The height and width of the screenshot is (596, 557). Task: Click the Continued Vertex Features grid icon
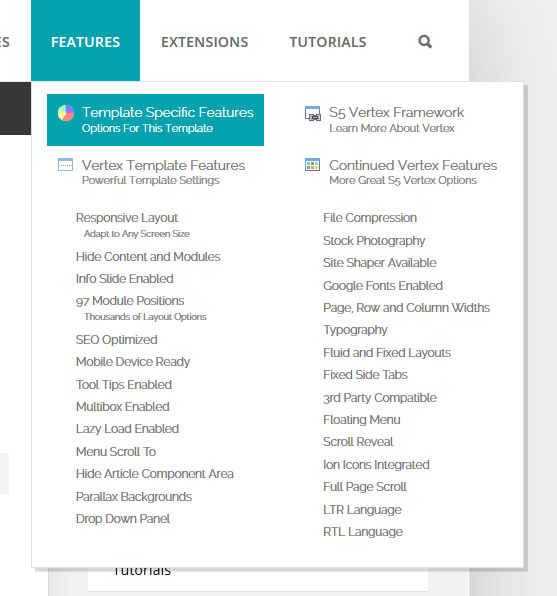click(313, 165)
